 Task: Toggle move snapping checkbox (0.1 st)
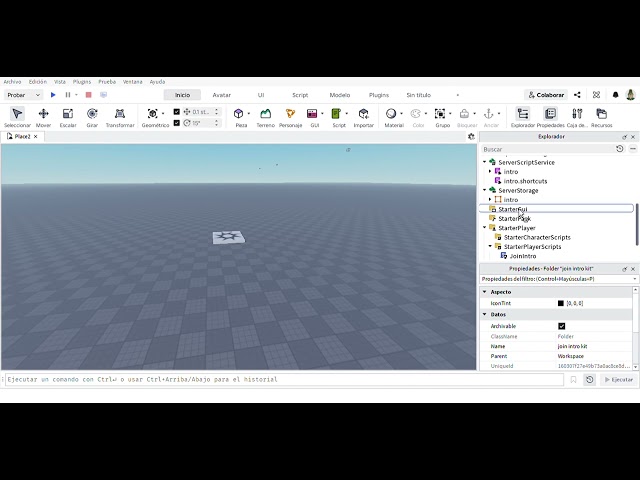click(177, 111)
